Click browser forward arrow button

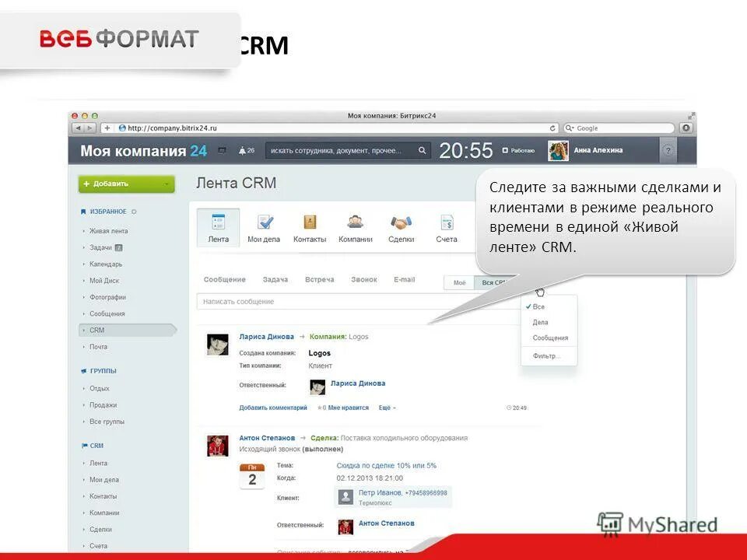point(90,128)
